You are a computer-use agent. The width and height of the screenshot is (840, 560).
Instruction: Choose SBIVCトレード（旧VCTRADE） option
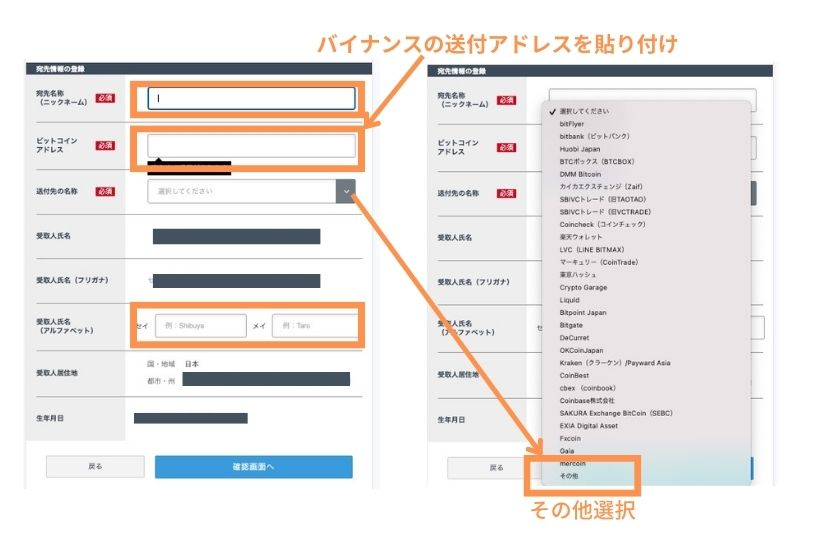pyautogui.click(x=605, y=212)
